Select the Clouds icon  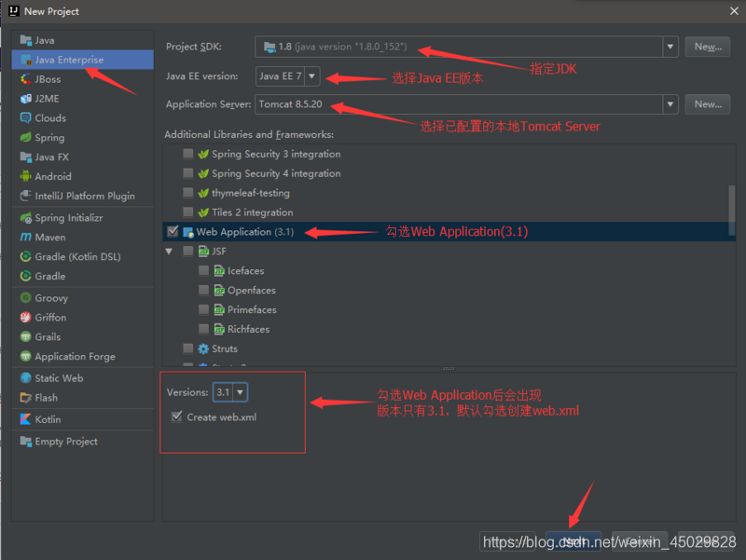pyautogui.click(x=26, y=118)
